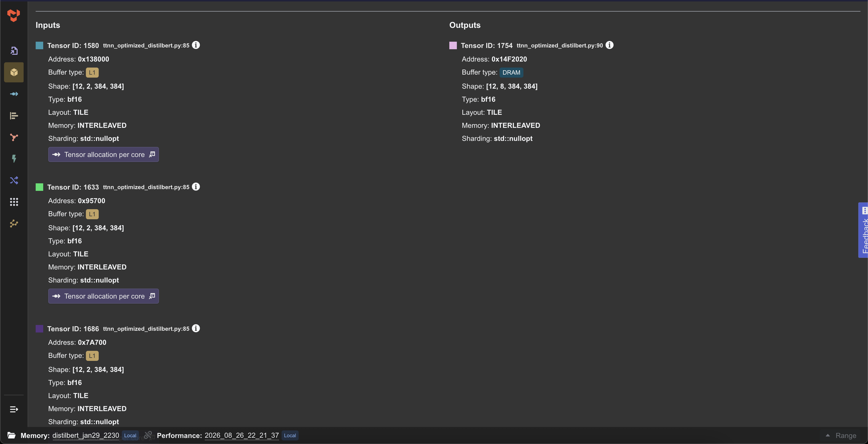Click the output shape [12, 8, 384, 384]

[512, 86]
